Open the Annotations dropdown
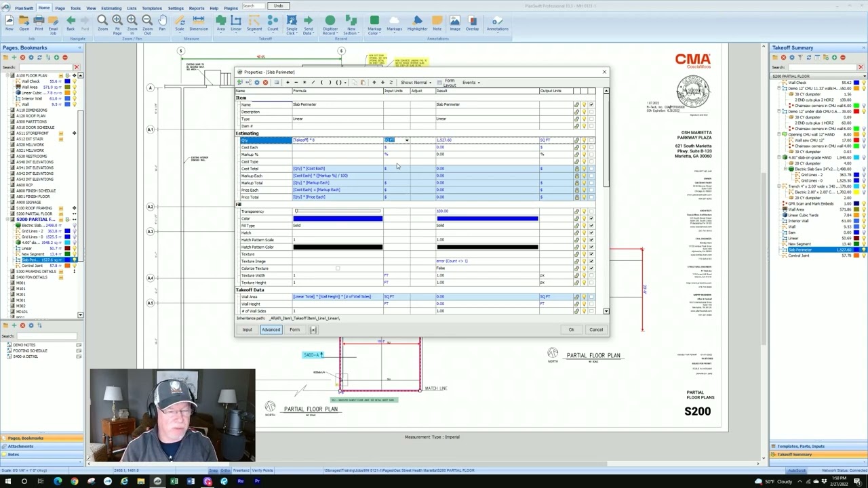868x488 pixels. point(497,23)
